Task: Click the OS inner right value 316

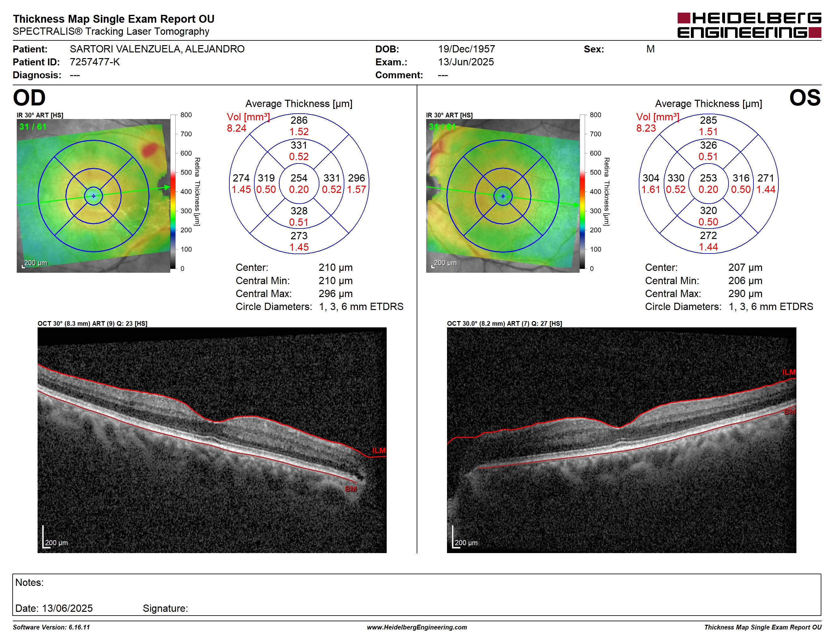Action: pos(741,178)
